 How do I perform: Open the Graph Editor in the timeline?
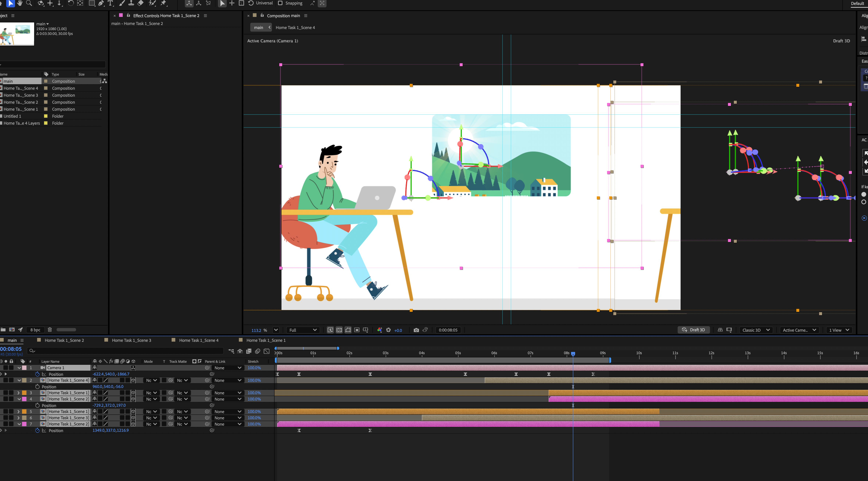(267, 351)
